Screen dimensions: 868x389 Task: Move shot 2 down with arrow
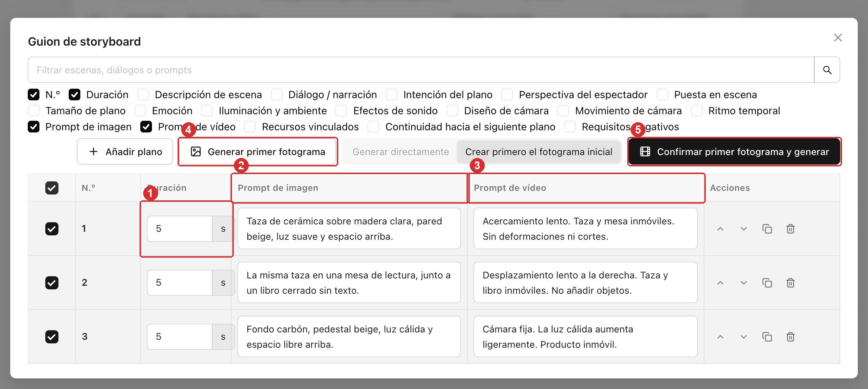[x=743, y=283]
